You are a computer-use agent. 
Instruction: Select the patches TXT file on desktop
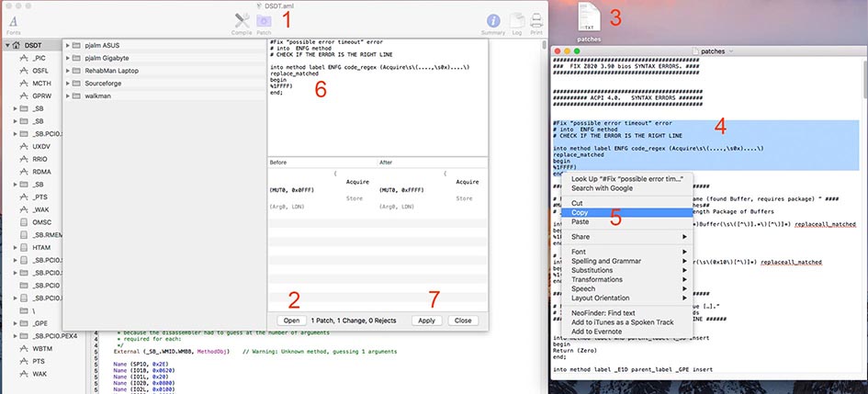point(589,21)
